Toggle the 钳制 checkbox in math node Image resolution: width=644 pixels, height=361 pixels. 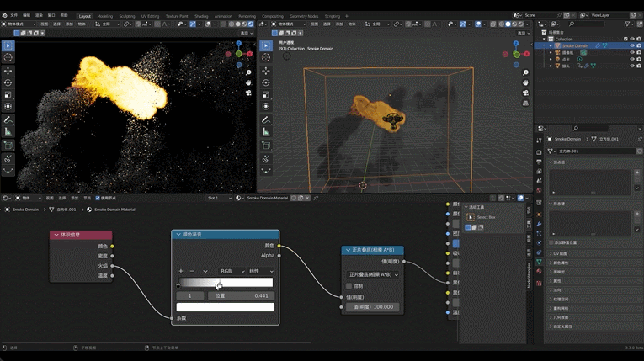(x=349, y=286)
